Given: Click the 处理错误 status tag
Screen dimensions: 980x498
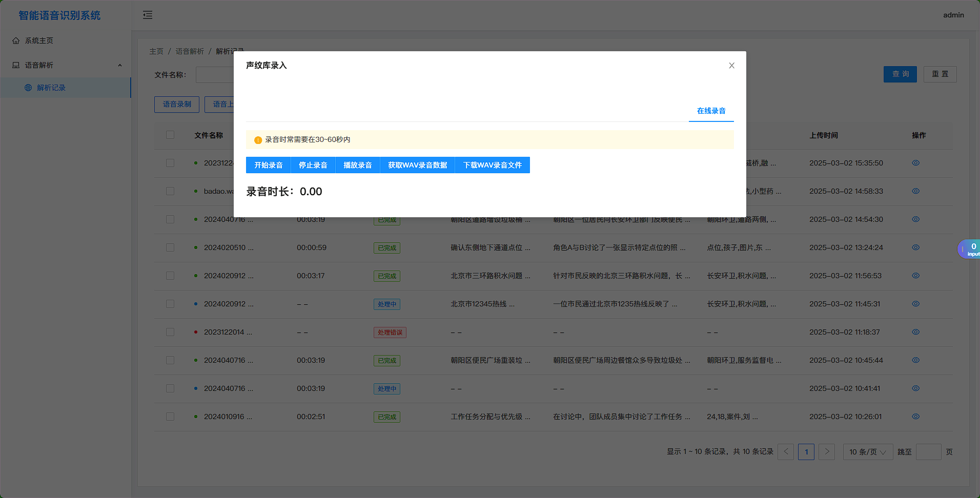Looking at the screenshot, I should (390, 333).
